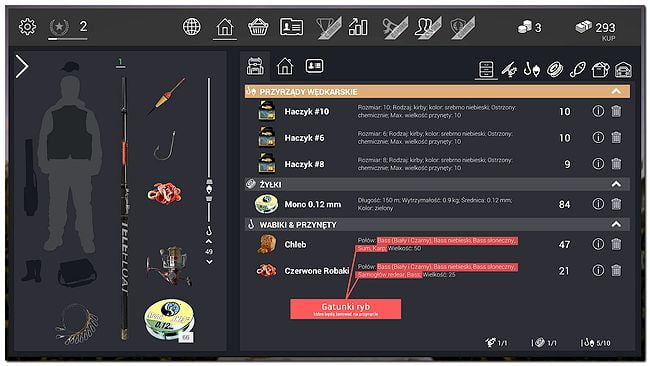The height and width of the screenshot is (366, 650).
Task: Select the fish stringer slot
Action: [77, 324]
